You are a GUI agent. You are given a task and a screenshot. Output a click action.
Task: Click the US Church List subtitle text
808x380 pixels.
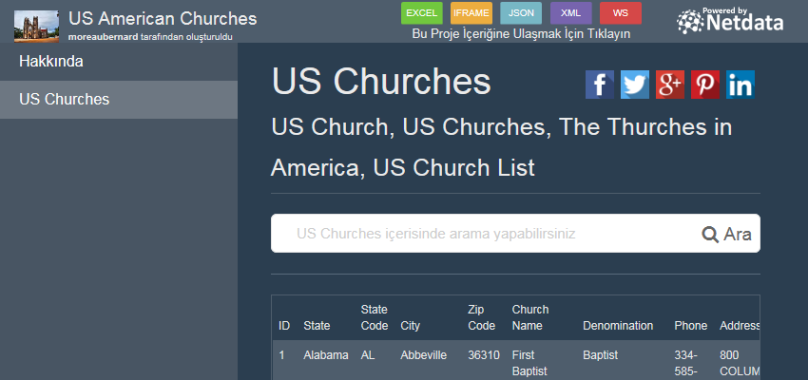(x=454, y=168)
